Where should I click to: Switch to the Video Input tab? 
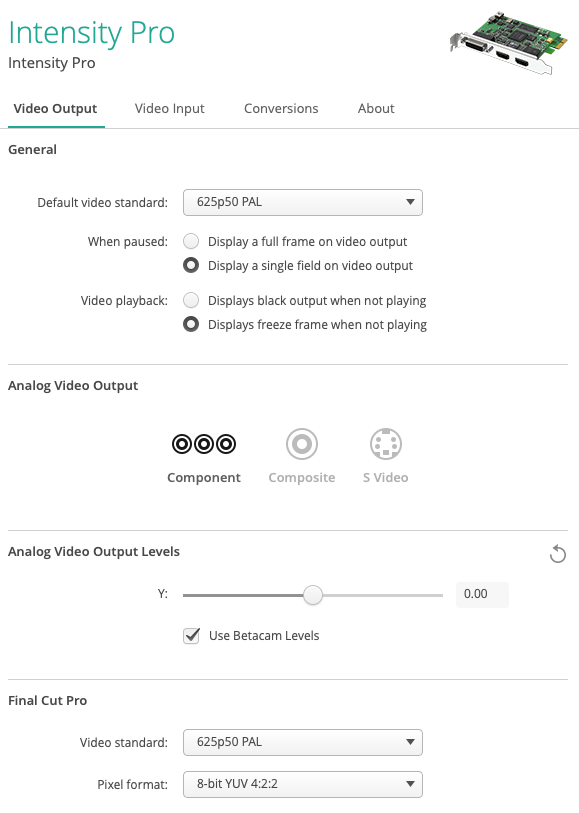pyautogui.click(x=170, y=108)
